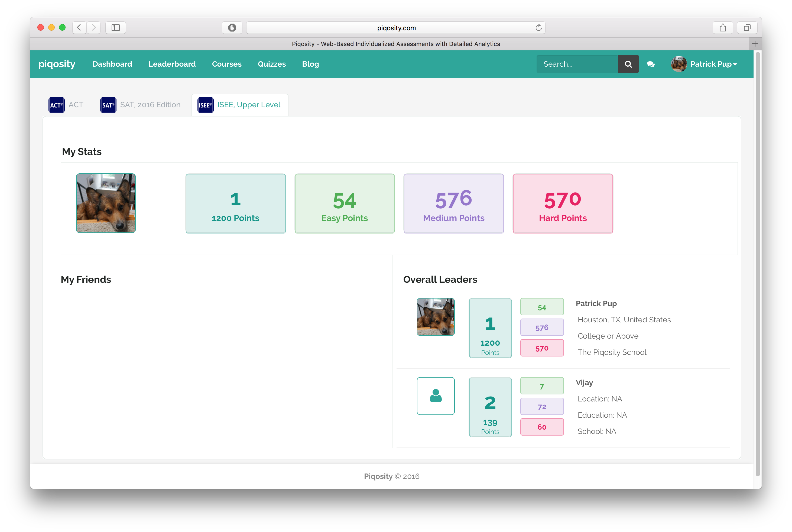The height and width of the screenshot is (532, 792).
Task: Click the Piqosity footer link
Action: [x=378, y=476]
